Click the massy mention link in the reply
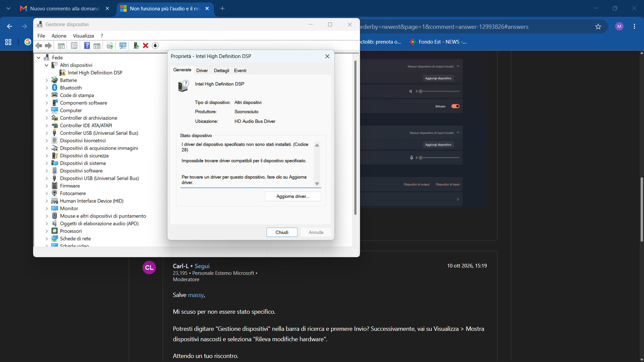The width and height of the screenshot is (644, 362). tap(196, 295)
